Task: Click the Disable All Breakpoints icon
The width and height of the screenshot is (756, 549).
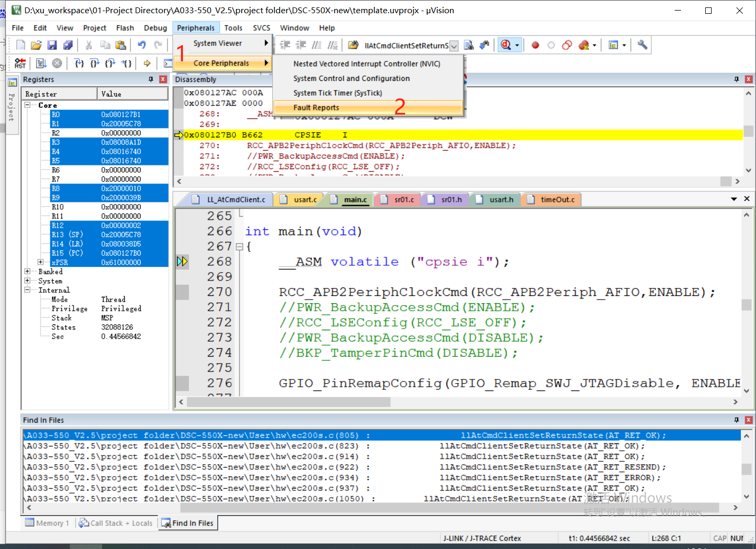Action: click(x=567, y=45)
